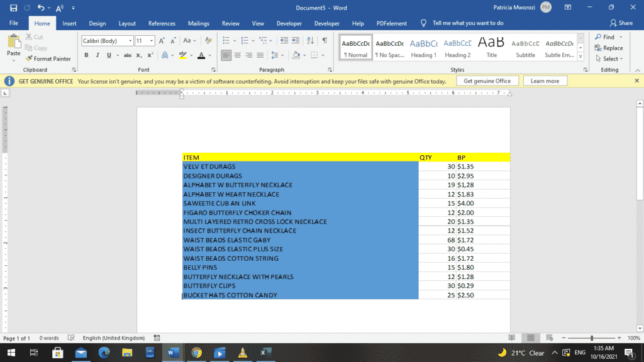
Task: Open the Learn more link
Action: [545, 80]
